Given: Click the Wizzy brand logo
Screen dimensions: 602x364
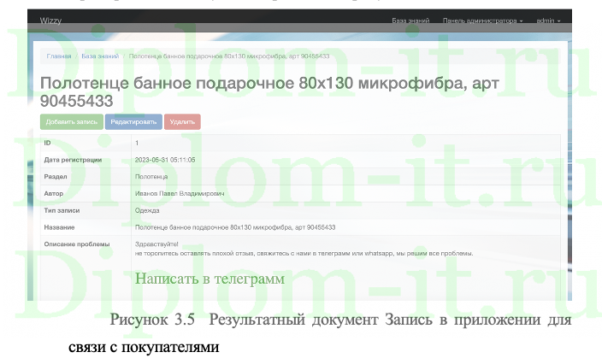Looking at the screenshot, I should click(x=50, y=21).
